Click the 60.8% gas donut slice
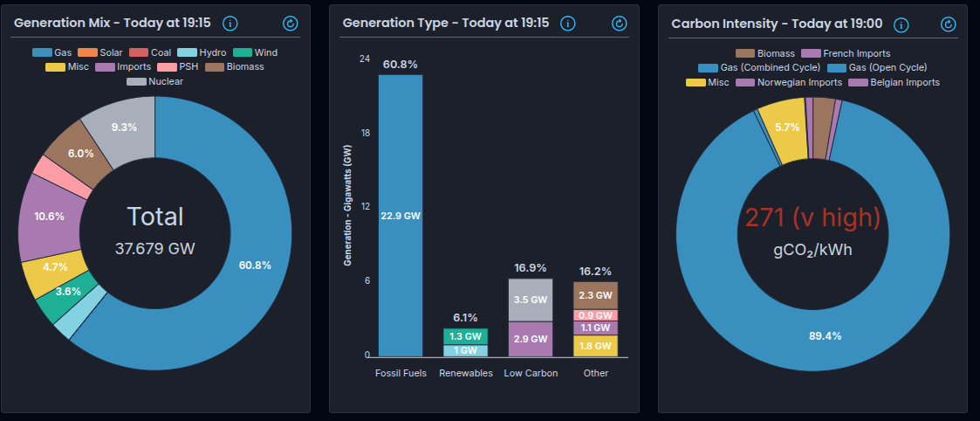 (x=255, y=266)
